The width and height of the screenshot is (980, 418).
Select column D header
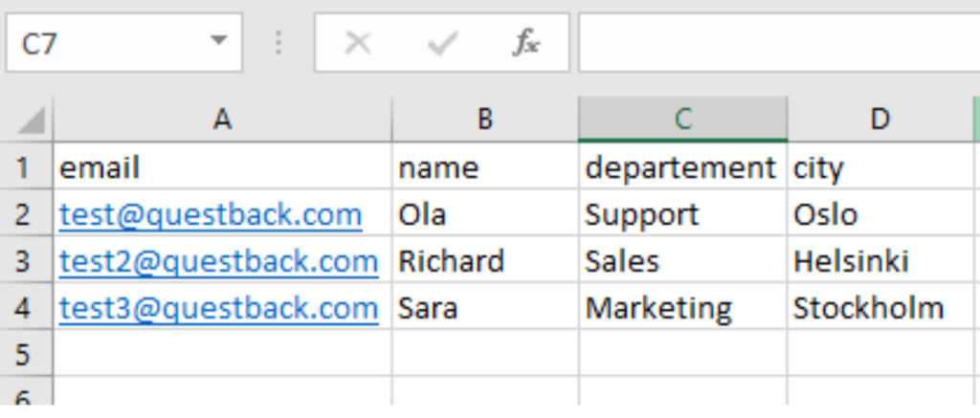tap(880, 120)
